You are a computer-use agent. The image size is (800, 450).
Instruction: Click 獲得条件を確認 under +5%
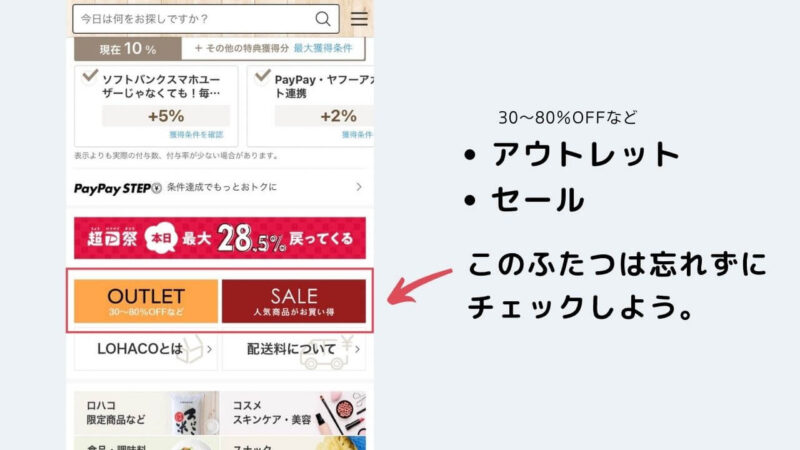[x=196, y=135]
